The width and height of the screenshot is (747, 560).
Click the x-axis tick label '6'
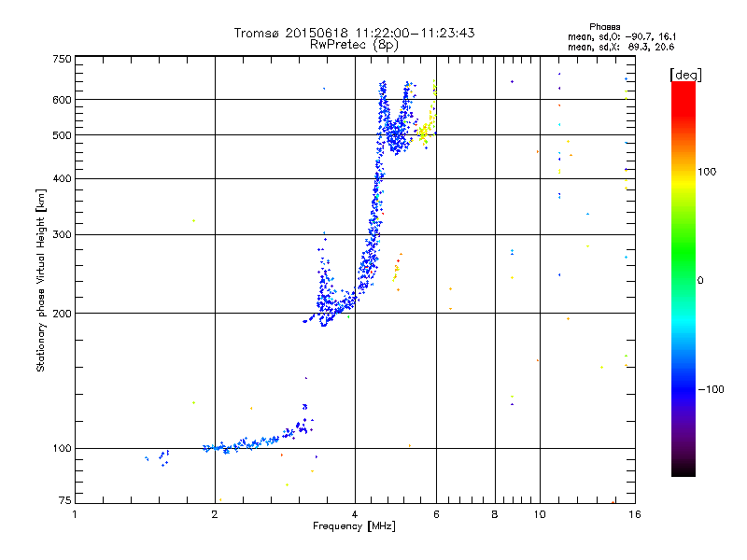click(436, 514)
